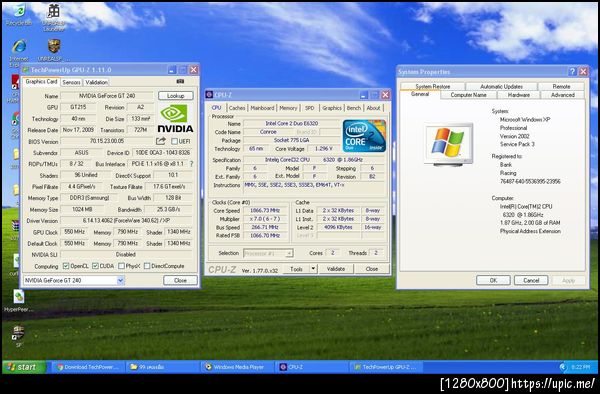The image size is (600, 394).
Task: Click the system tray icon beside the clock
Action: coord(562,367)
